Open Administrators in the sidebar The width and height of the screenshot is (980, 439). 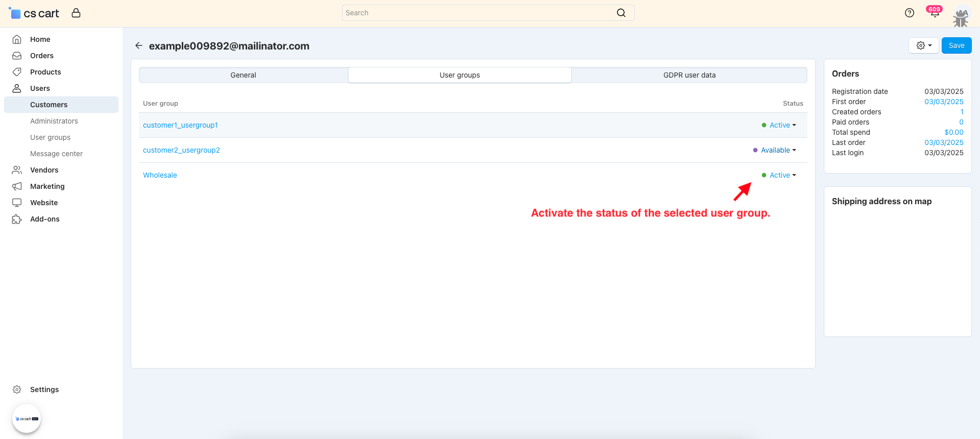pos(54,121)
